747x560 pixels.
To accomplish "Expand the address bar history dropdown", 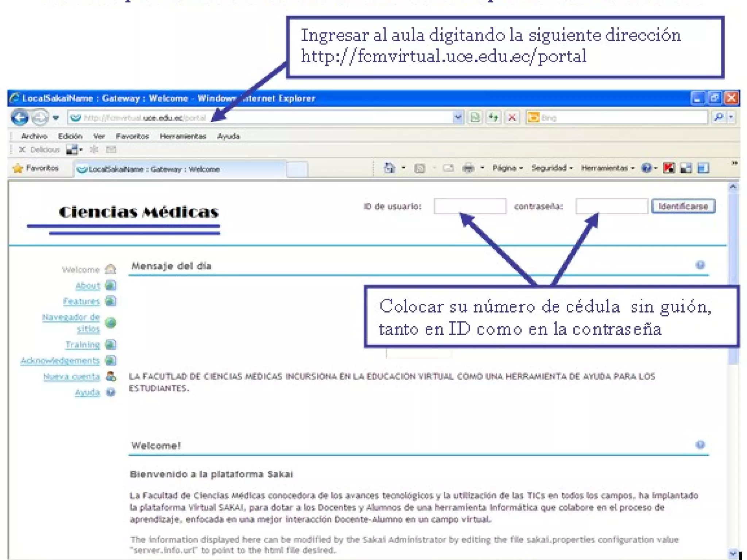I will pyautogui.click(x=458, y=117).
